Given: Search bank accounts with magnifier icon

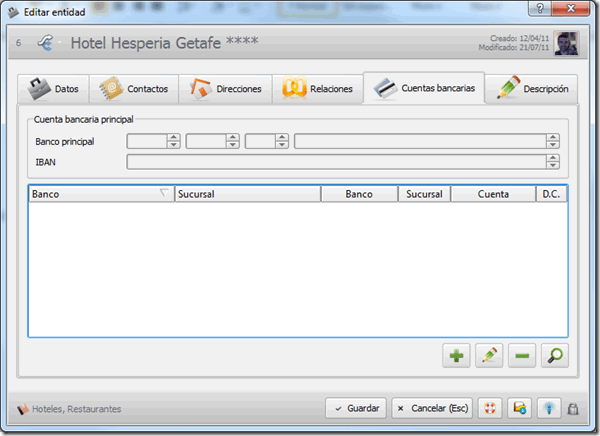Looking at the screenshot, I should 555,356.
